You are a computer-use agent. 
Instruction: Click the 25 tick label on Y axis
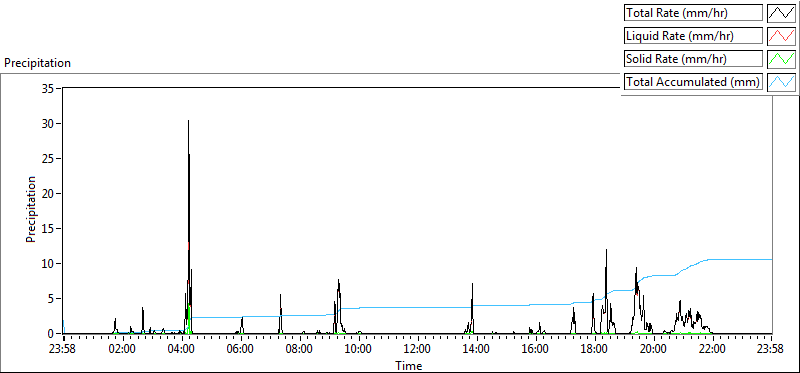48,158
